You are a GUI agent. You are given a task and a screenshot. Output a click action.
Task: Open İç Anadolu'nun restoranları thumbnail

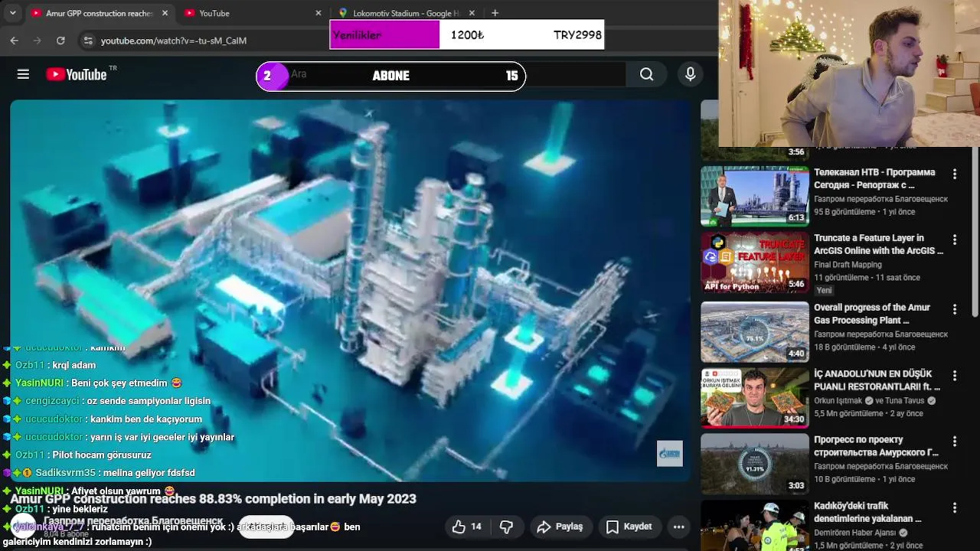click(755, 398)
